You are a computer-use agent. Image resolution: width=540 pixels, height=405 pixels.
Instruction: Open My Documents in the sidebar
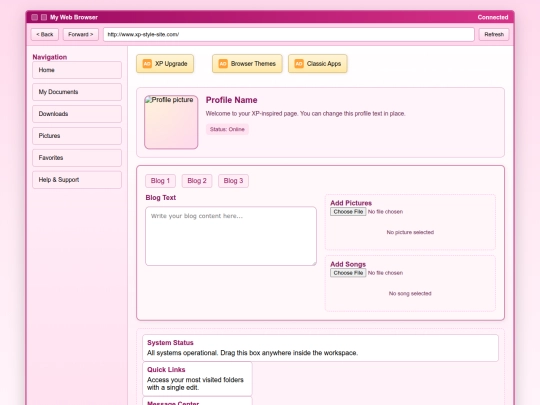coord(77,92)
